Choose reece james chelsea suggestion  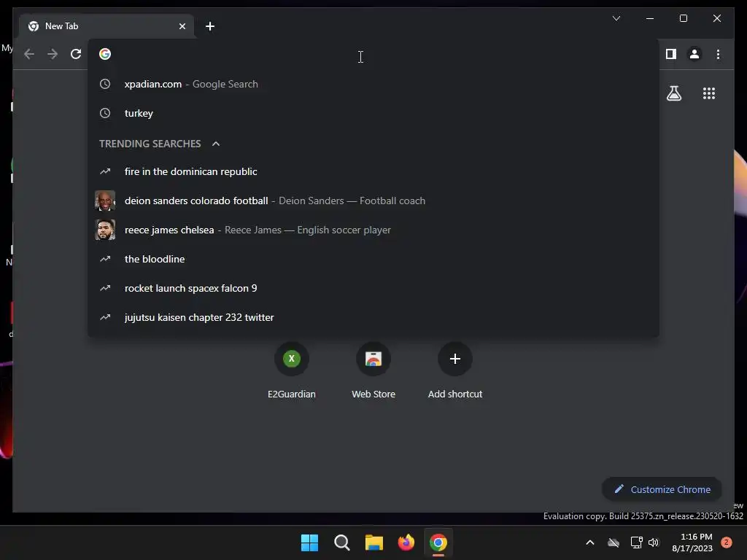[373, 230]
